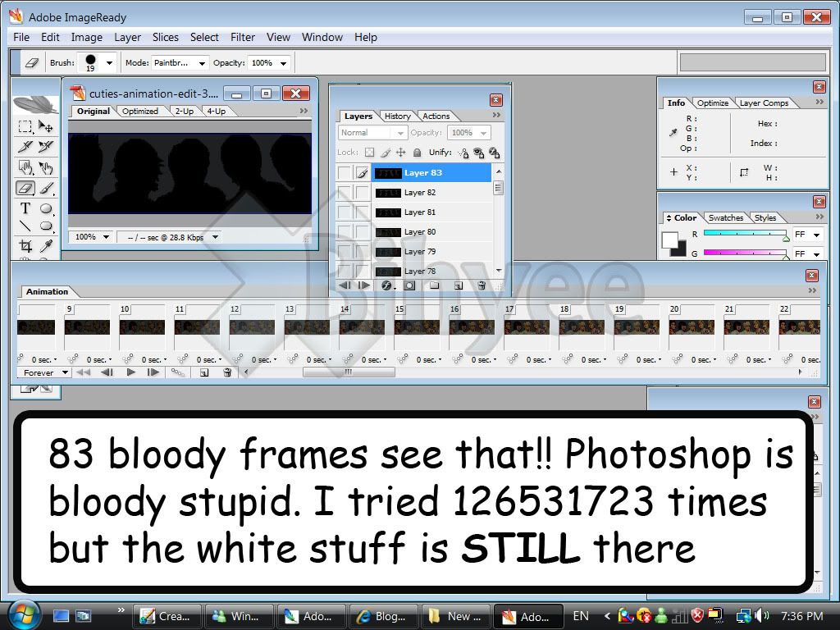Toggle lock transparent pixels
The height and width of the screenshot is (630, 840).
click(370, 153)
